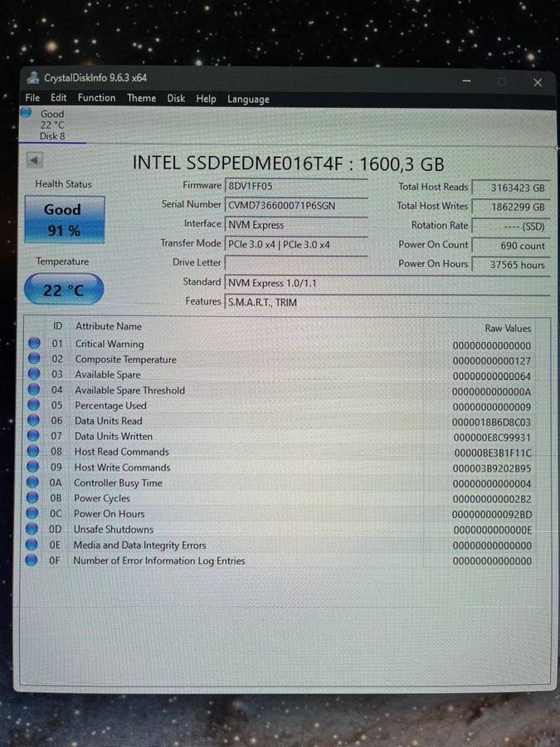
Task: Click raw value 000000000002B2
Action: (492, 500)
